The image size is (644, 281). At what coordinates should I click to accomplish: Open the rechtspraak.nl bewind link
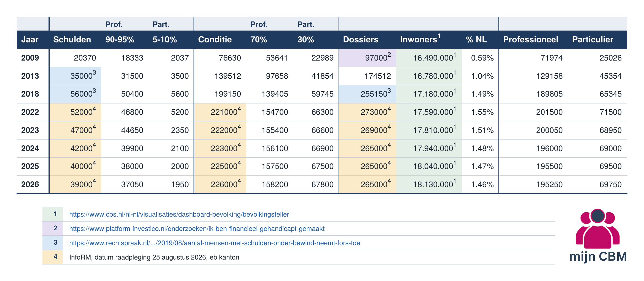[214, 243]
